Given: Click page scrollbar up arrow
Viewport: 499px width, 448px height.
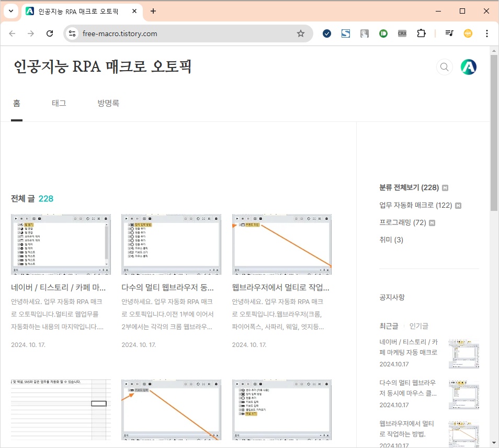Looking at the screenshot, I should tap(494, 51).
